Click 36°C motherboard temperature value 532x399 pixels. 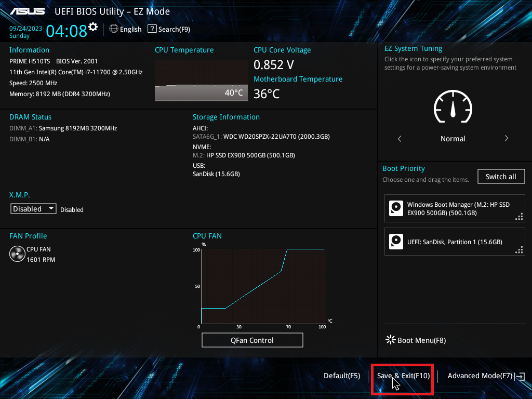[267, 94]
